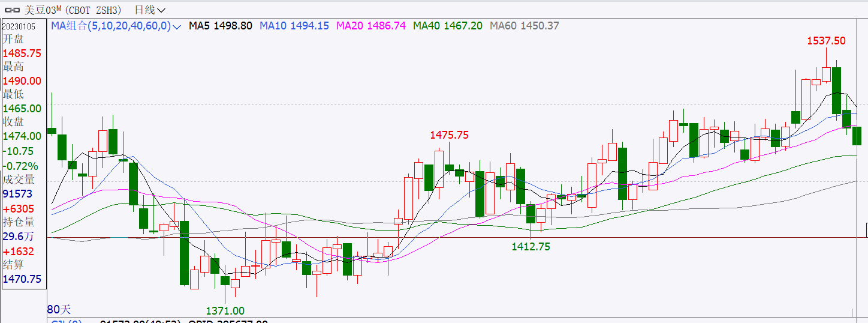868x323 pixels.
Task: Click the volume change +6305
Action: point(19,209)
